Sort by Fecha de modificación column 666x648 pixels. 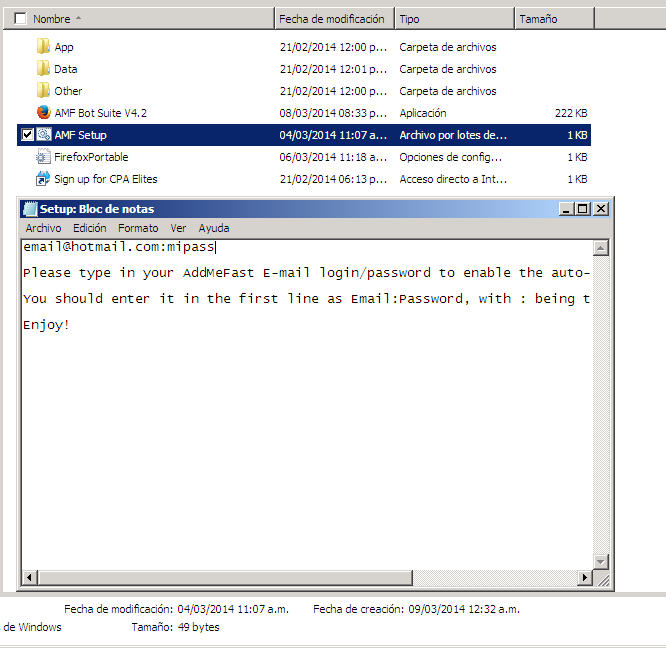tap(335, 19)
